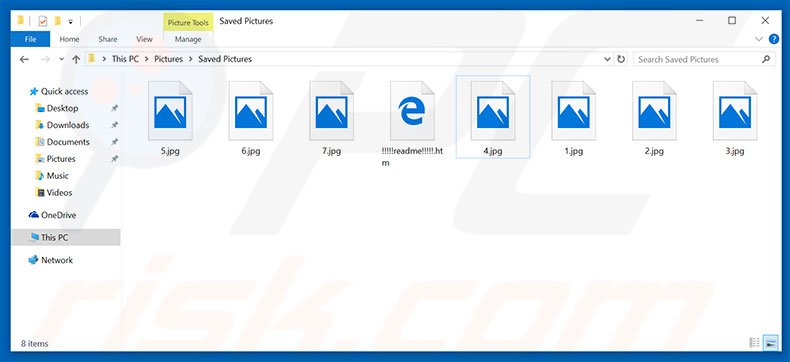Navigate back with the back arrow

[24, 59]
